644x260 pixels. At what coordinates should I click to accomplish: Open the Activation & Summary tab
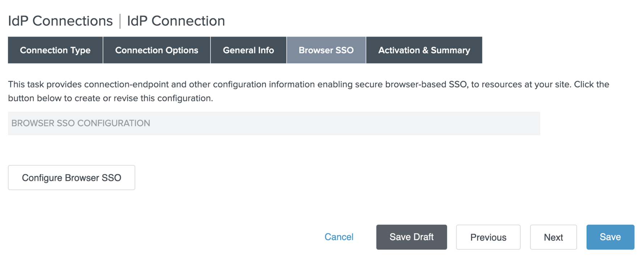[424, 50]
